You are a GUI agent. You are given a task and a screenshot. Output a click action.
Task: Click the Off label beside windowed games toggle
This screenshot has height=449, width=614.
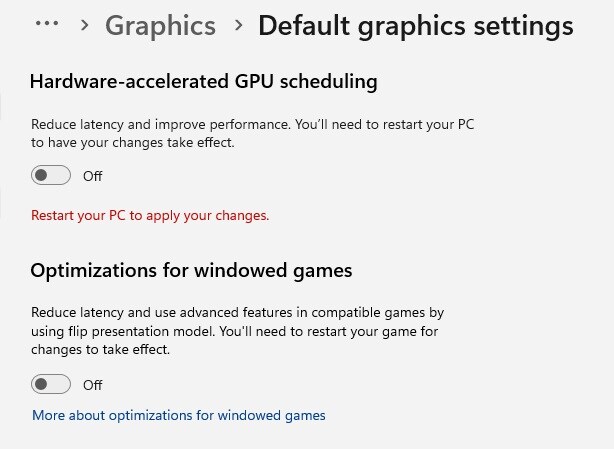tap(93, 385)
